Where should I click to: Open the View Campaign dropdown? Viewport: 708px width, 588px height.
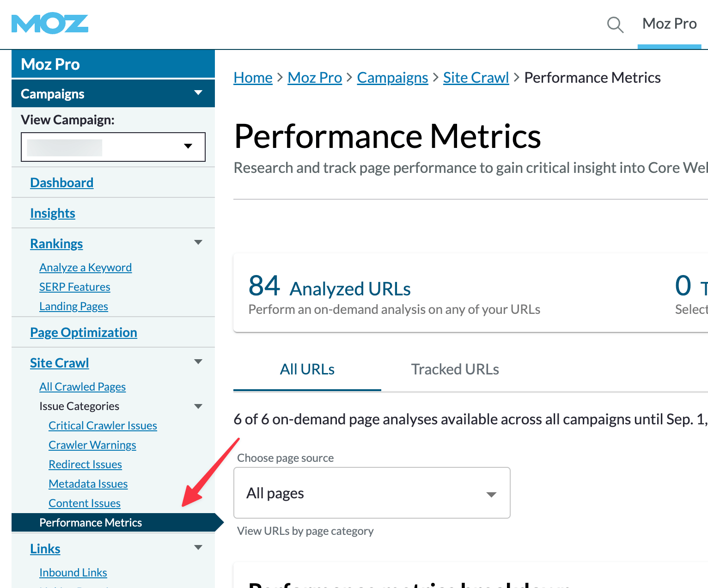point(113,147)
